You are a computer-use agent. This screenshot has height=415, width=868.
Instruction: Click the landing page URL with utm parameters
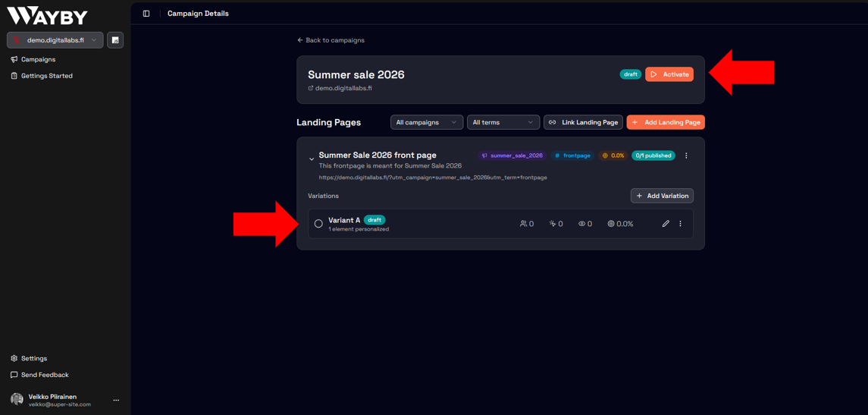tap(433, 178)
